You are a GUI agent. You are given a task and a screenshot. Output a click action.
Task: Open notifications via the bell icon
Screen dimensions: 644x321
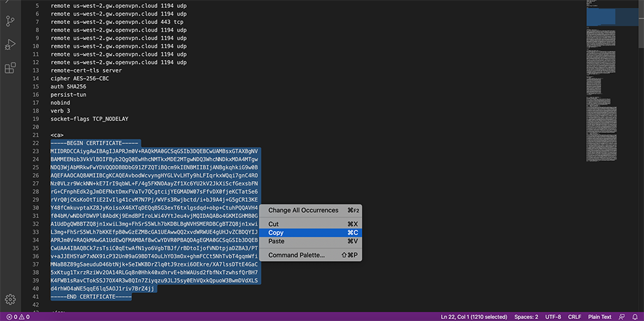pos(635,316)
